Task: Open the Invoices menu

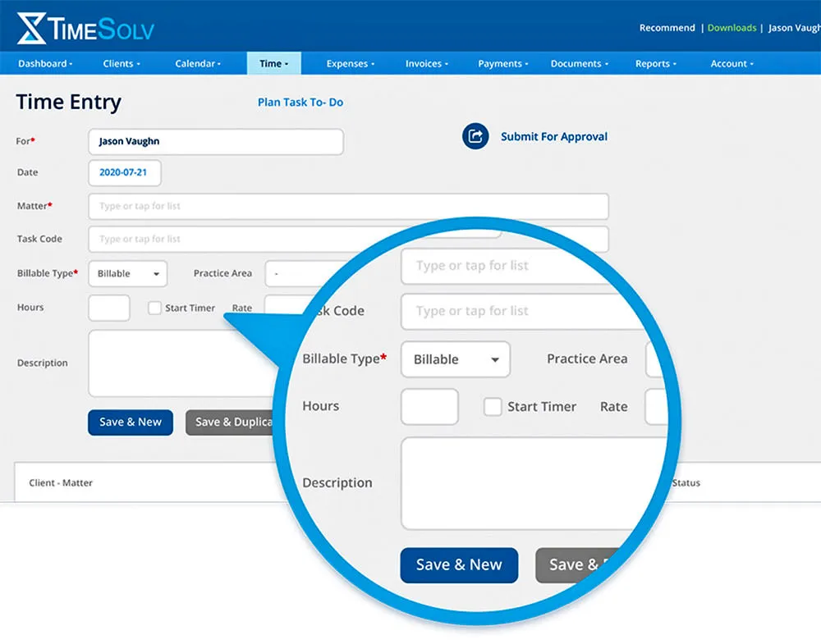Action: click(x=427, y=64)
